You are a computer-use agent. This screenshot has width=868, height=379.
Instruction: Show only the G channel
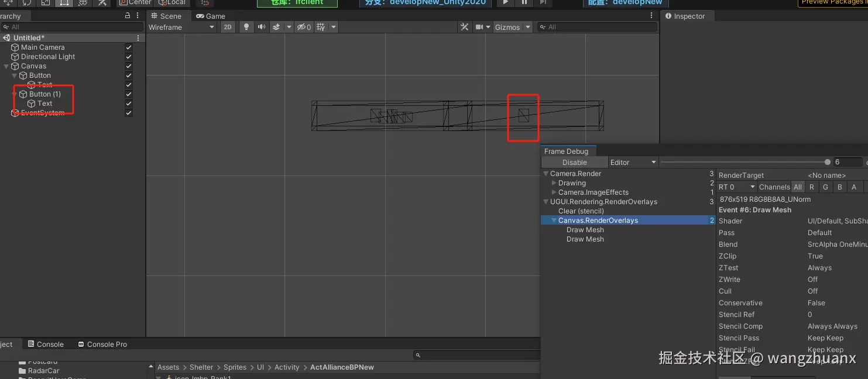tap(826, 187)
